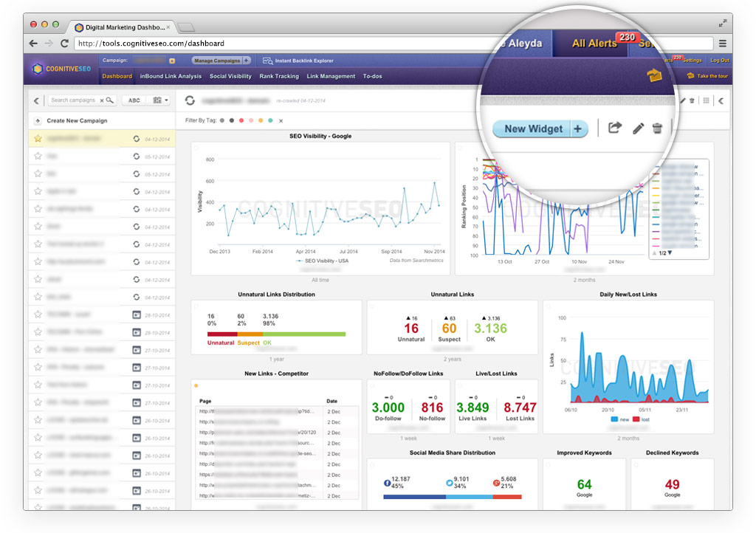Click the recrawl icon in the highlighted campaign row
Viewport: 756px width, 533px height.
137,139
